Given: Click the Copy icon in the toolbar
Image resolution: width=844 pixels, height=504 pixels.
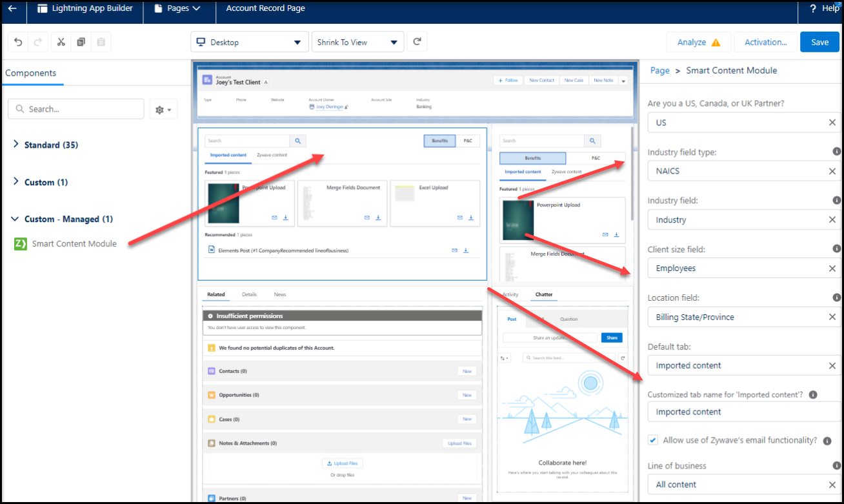Looking at the screenshot, I should [x=80, y=41].
